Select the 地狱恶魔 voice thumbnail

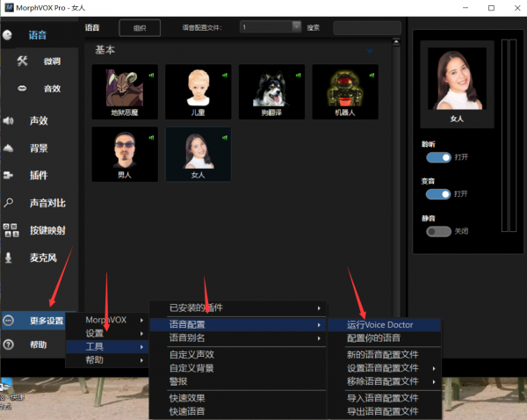click(125, 91)
